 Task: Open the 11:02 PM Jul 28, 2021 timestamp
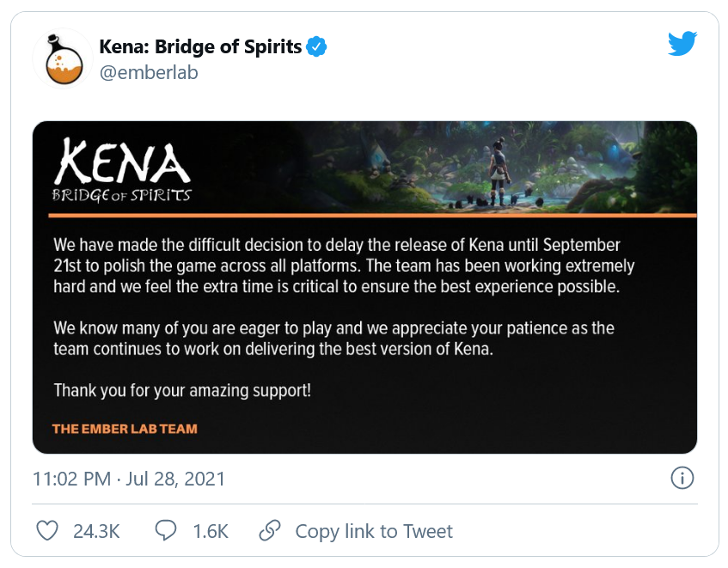[129, 479]
